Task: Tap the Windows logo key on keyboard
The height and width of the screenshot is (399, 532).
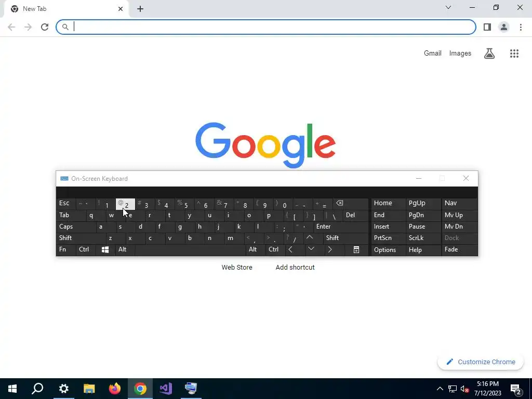Action: point(105,250)
